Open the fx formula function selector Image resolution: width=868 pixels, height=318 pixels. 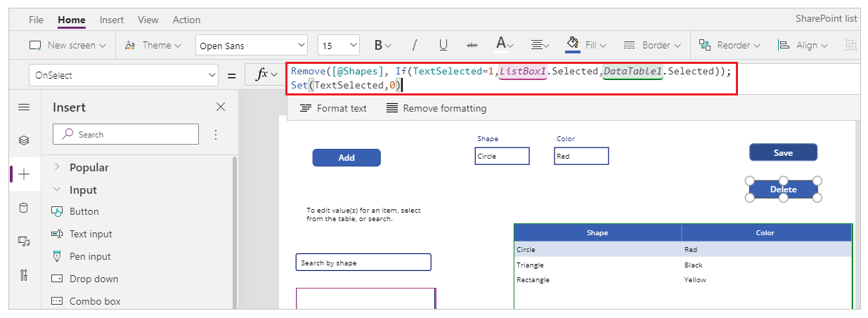coord(266,75)
